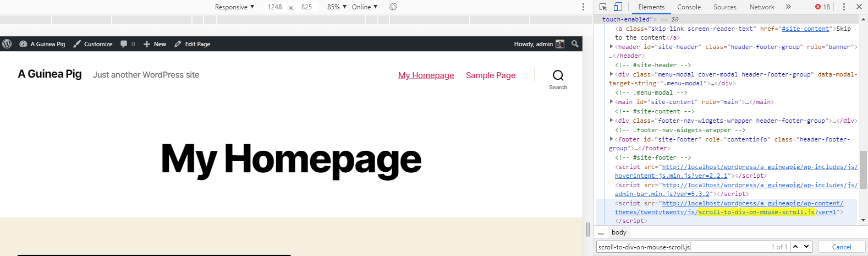868x256 pixels.
Task: Click the viewport height field showing 825
Action: (x=306, y=7)
